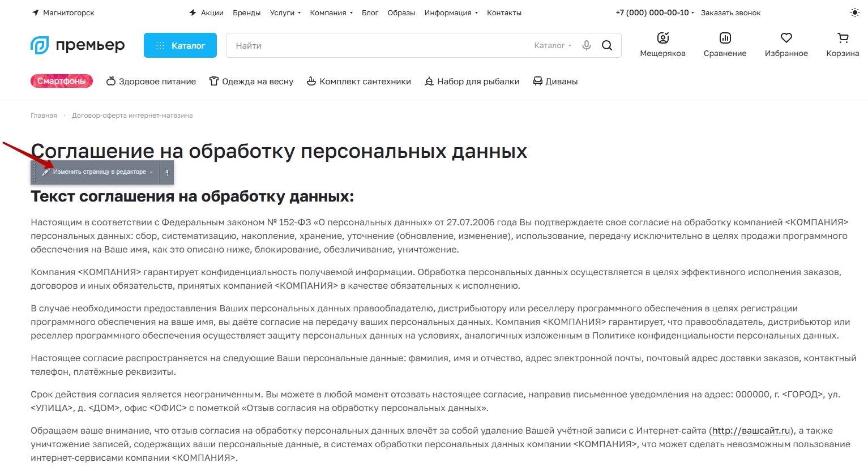Expand the Информация dropdown menu
868x471 pixels.
pos(451,12)
